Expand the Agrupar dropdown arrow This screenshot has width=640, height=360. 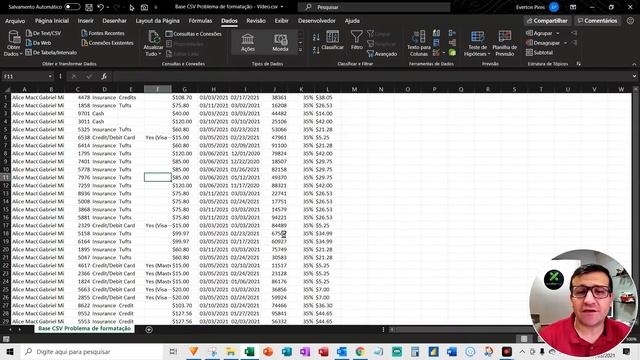coord(558,33)
